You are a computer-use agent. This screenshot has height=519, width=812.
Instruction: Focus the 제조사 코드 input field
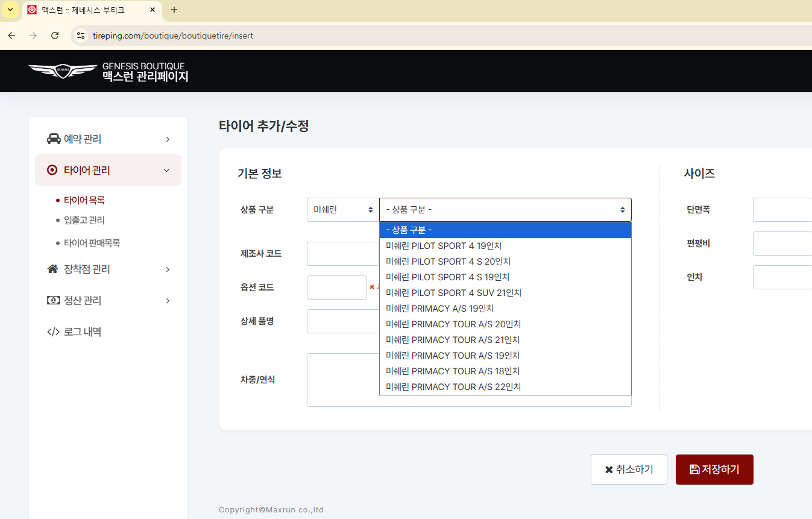(x=343, y=254)
